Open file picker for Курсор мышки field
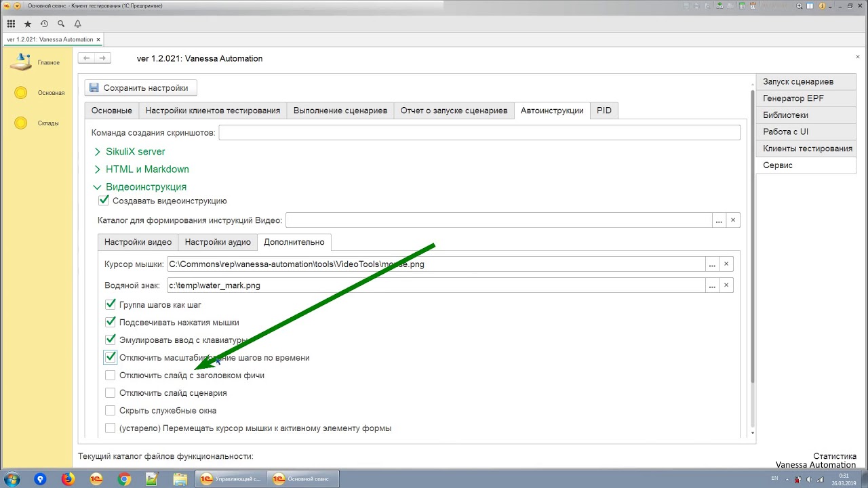 coord(712,264)
